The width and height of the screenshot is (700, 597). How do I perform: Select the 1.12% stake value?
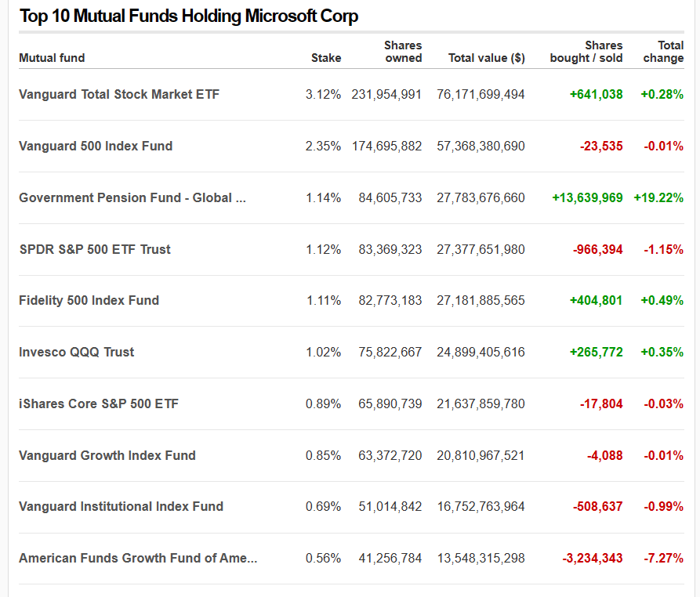[x=323, y=249]
